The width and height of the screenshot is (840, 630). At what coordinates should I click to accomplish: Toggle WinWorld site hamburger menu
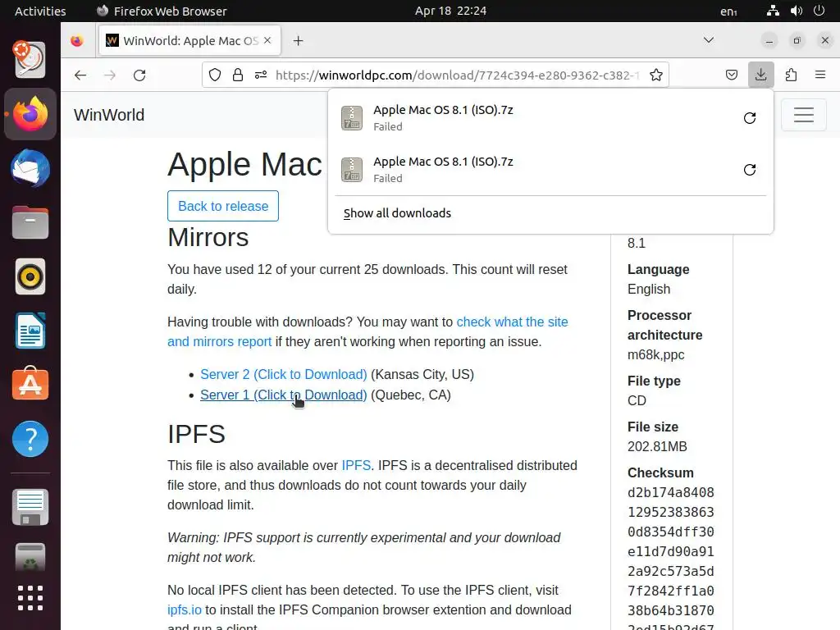coord(804,115)
